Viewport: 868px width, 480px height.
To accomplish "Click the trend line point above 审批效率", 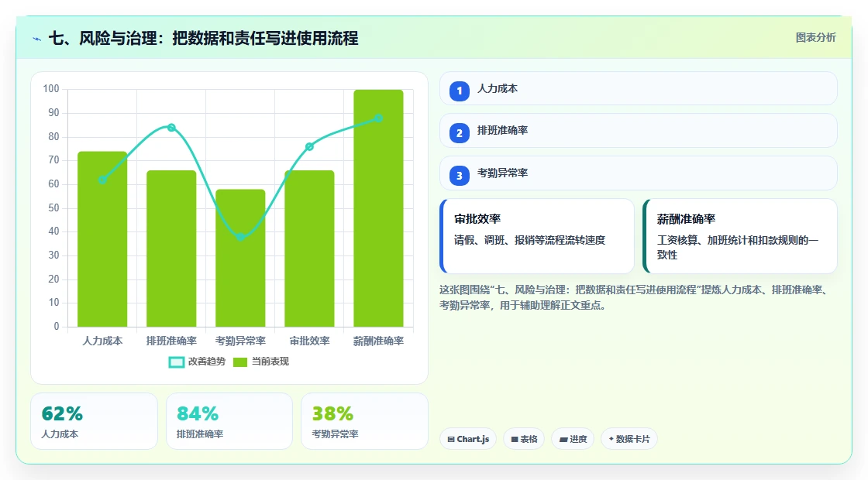I will (x=309, y=146).
